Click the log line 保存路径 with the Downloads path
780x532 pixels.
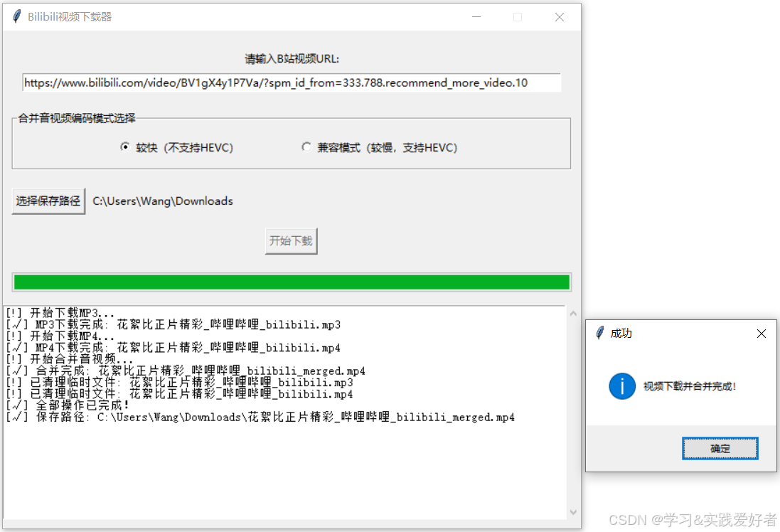(260, 417)
